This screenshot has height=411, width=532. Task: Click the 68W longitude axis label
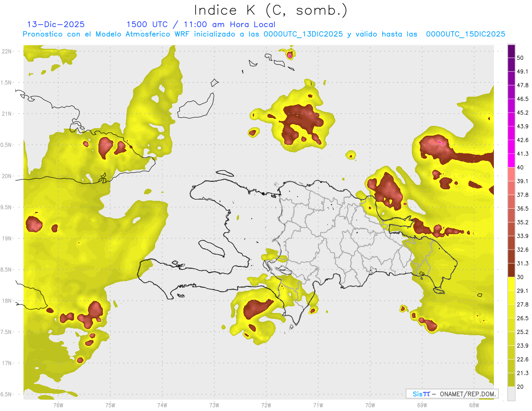[473, 405]
